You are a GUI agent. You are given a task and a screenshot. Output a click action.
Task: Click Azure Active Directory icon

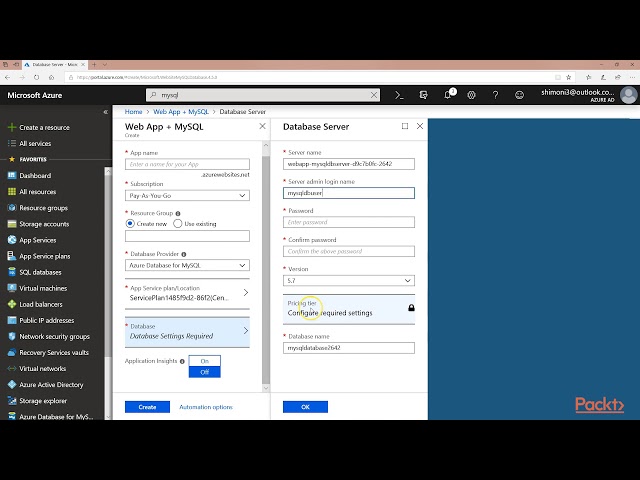tap(12, 384)
